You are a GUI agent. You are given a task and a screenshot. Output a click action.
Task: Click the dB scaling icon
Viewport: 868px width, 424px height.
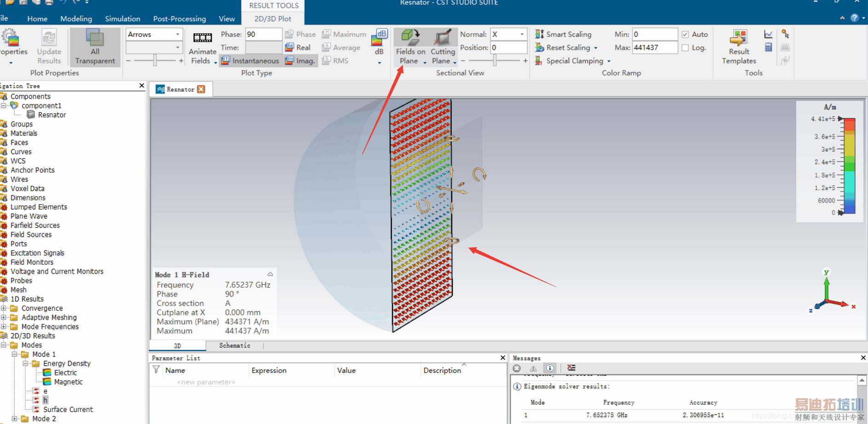point(379,37)
